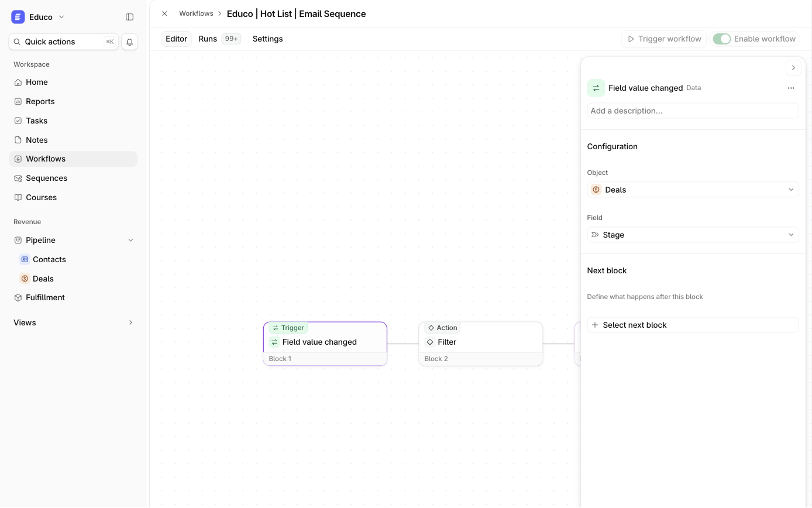Open notifications bell icon
Screen dimensions: 812x508
tap(130, 42)
